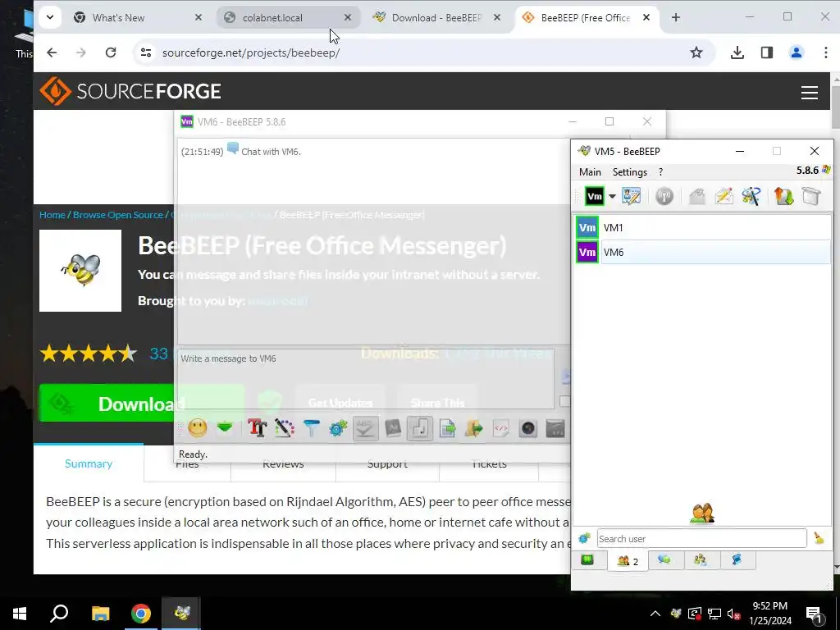Click the send file document icon in chat toolbar
This screenshot has width=840, height=630.
(x=447, y=428)
